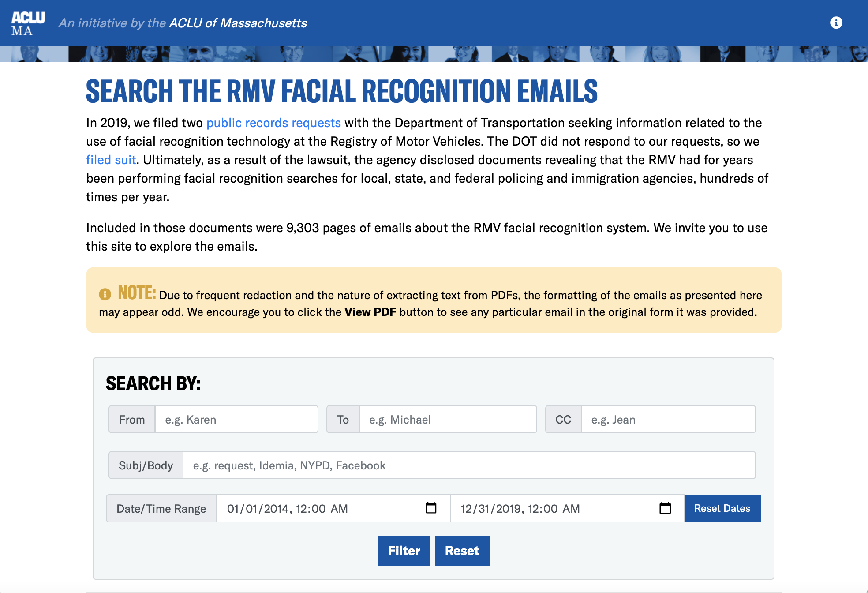This screenshot has width=868, height=593.
Task: Click the CC label
Action: [563, 419]
